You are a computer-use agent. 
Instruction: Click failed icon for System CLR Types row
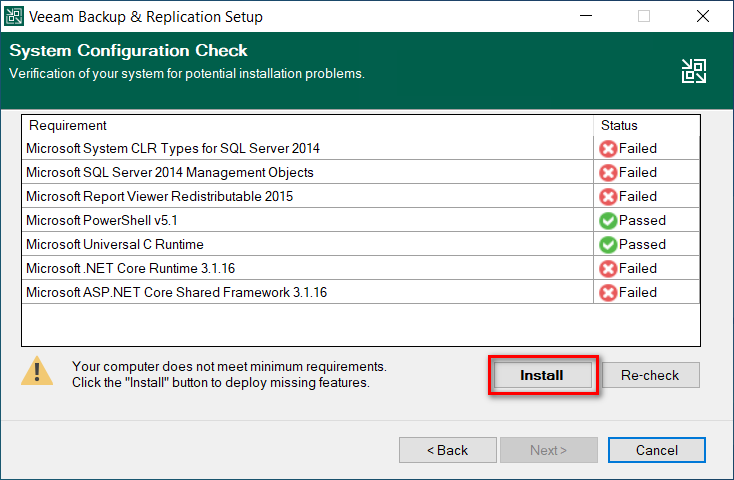click(x=608, y=149)
